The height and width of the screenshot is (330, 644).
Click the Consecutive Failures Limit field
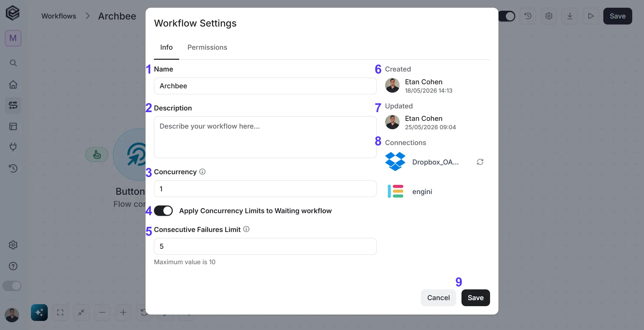[265, 246]
